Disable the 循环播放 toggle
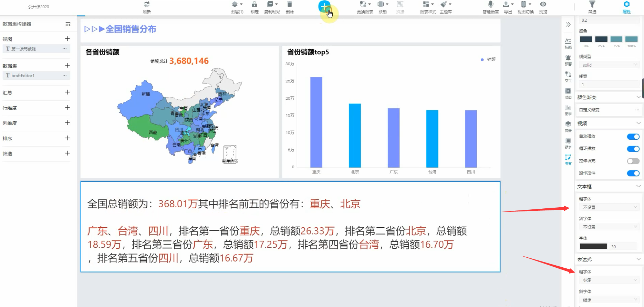The width and height of the screenshot is (644, 307). click(633, 149)
